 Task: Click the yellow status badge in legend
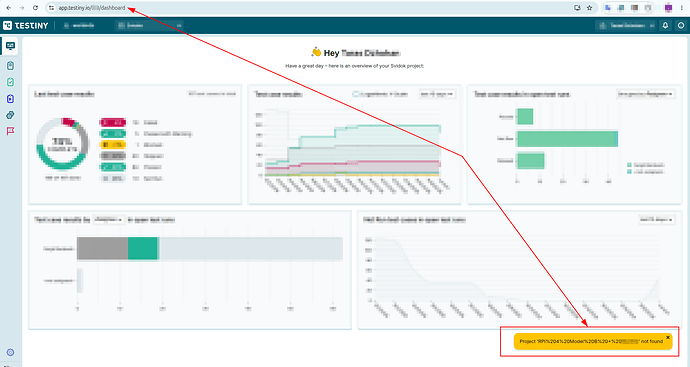point(113,145)
